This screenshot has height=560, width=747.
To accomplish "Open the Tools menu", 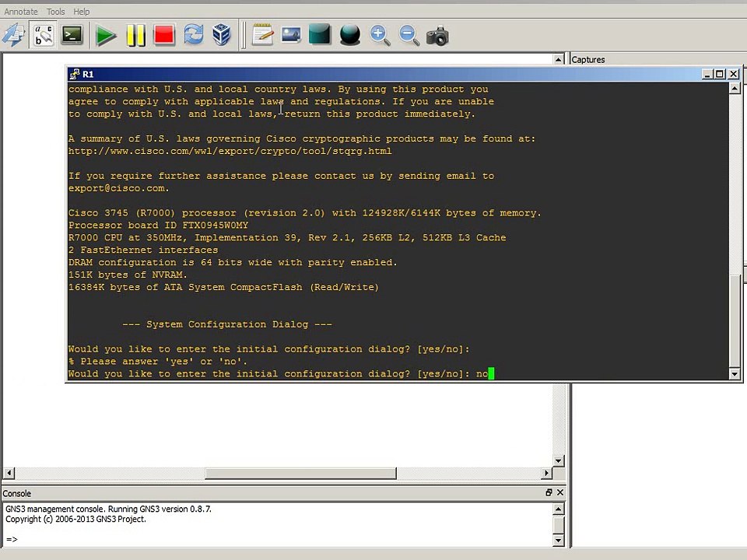I will pos(56,12).
